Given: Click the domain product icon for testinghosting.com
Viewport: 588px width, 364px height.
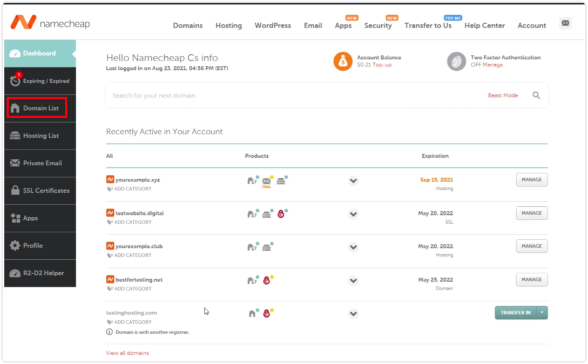Looking at the screenshot, I should (x=253, y=313).
